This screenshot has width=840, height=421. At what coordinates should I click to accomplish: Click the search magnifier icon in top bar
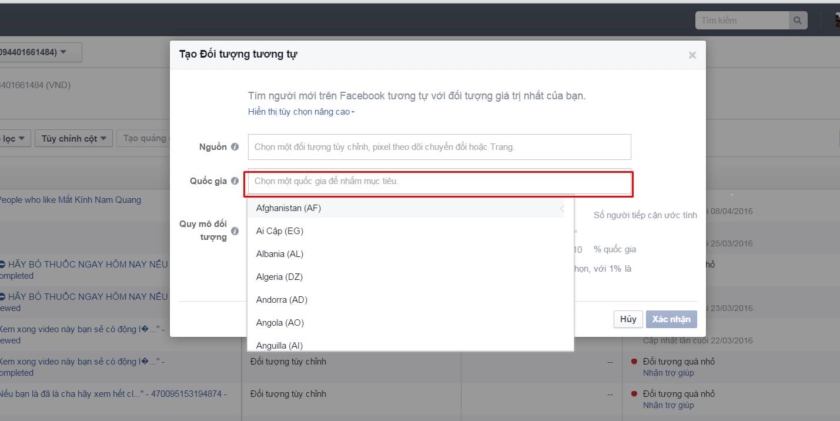click(798, 20)
